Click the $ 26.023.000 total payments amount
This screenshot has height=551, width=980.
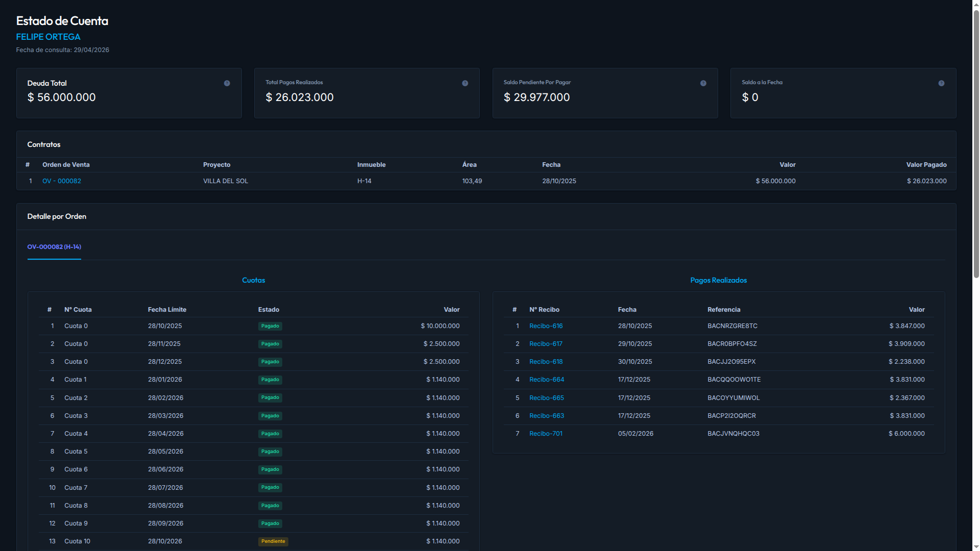tap(300, 97)
